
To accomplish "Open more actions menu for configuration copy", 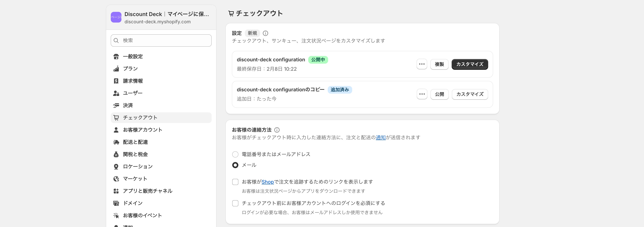I will coord(422,94).
